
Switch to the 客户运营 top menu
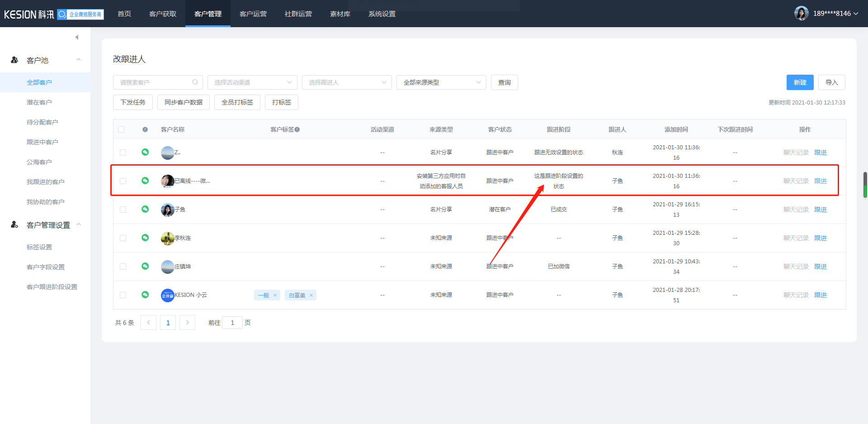click(x=253, y=14)
